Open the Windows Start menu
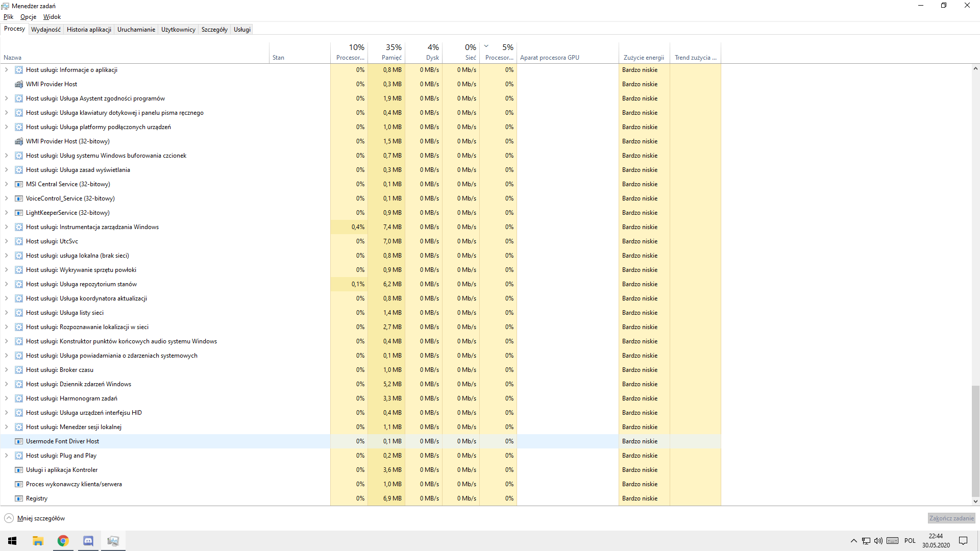The height and width of the screenshot is (551, 980). pos(12,541)
